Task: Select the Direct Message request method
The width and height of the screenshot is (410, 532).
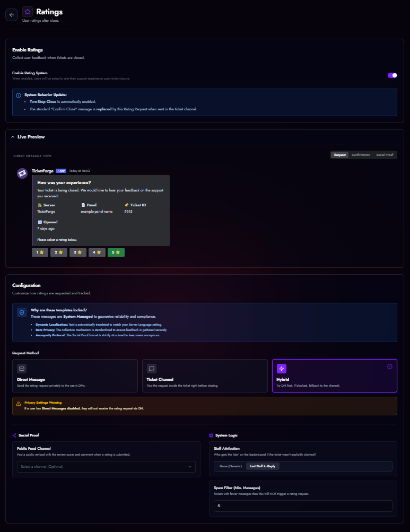Action: tap(75, 376)
